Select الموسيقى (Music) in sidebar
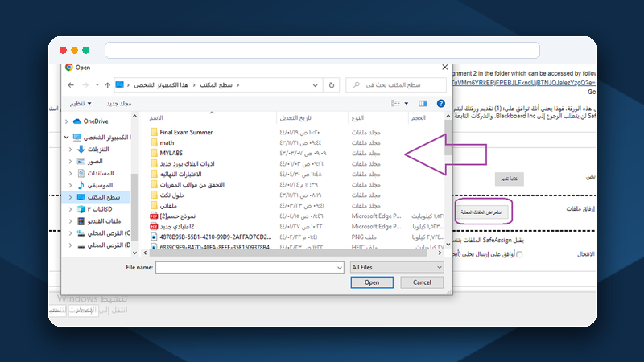The width and height of the screenshot is (644, 362). click(x=100, y=185)
